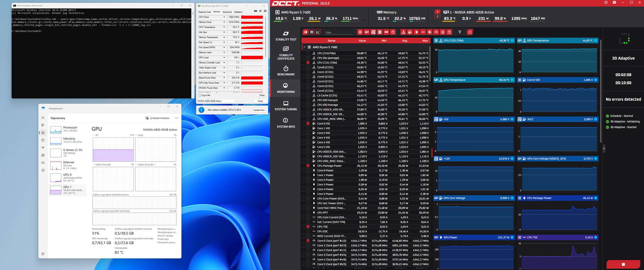This screenshot has height=270, width=644.
Task: Switch to Validation tab in GPU-Z
Action: (x=238, y=12)
